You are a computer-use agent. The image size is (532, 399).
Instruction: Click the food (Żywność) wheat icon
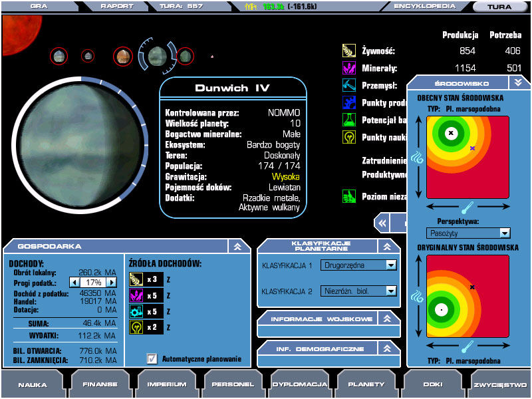[348, 51]
